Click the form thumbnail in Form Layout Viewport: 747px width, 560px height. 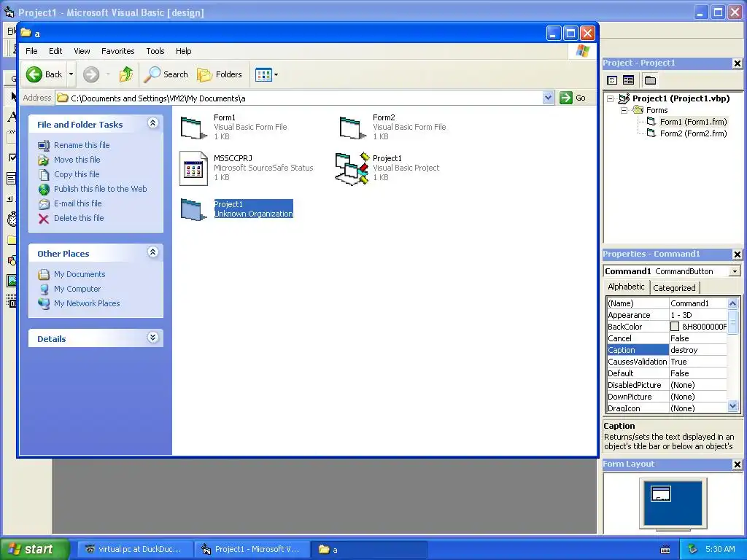click(x=660, y=494)
